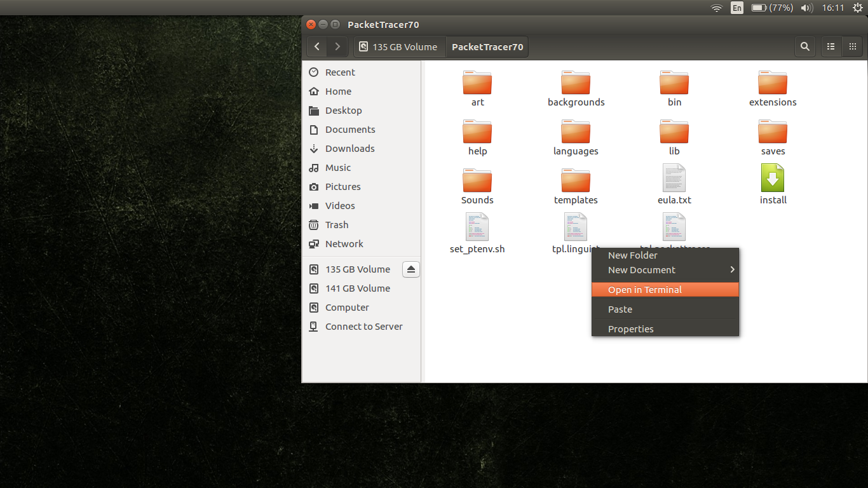868x488 pixels.
Task: Click the search icon in the toolbar
Action: tap(805, 46)
